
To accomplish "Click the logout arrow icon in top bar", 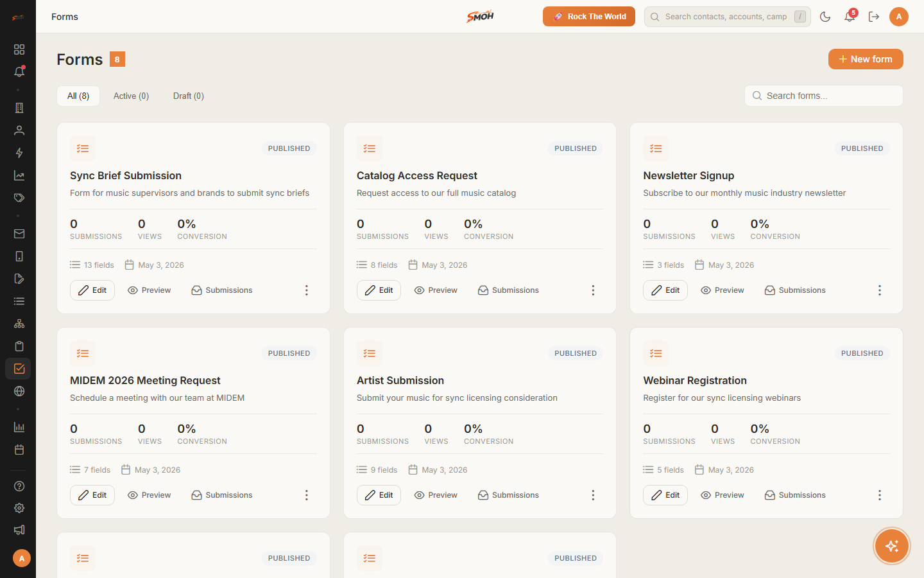I will click(x=874, y=17).
